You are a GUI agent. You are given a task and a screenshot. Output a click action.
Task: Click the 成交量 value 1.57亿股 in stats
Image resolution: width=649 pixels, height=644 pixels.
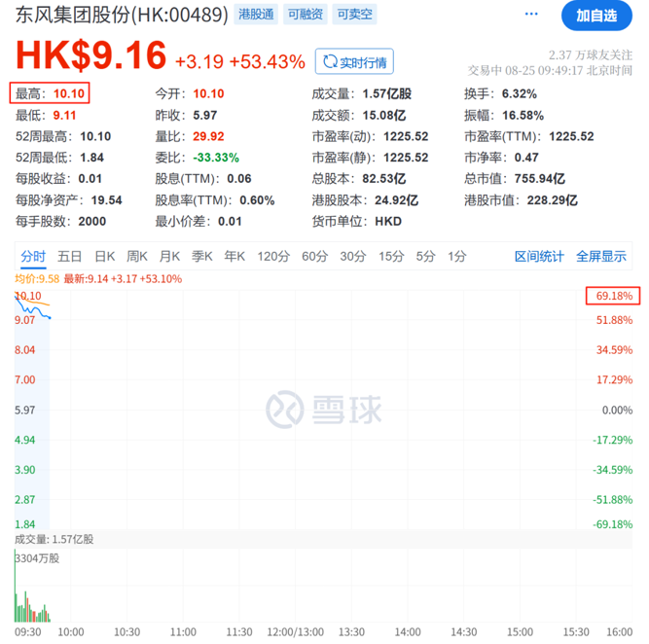[387, 94]
